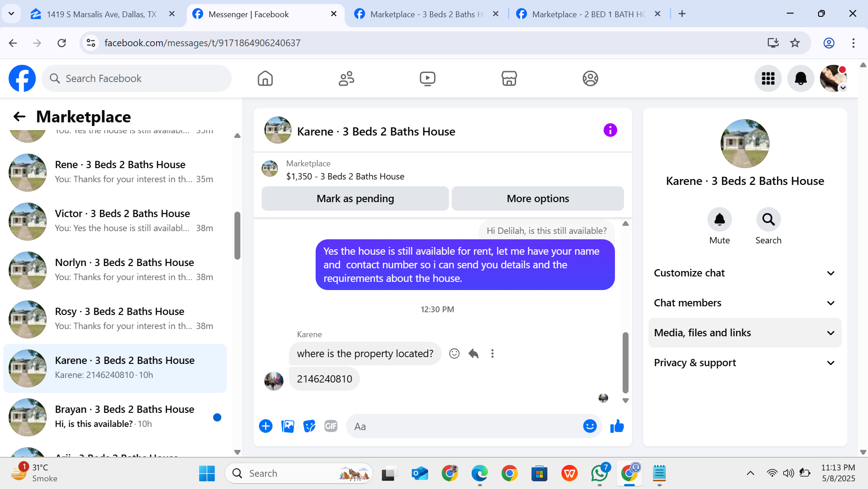Open Chrome profile icon
The height and width of the screenshot is (489, 868).
pos(829,43)
